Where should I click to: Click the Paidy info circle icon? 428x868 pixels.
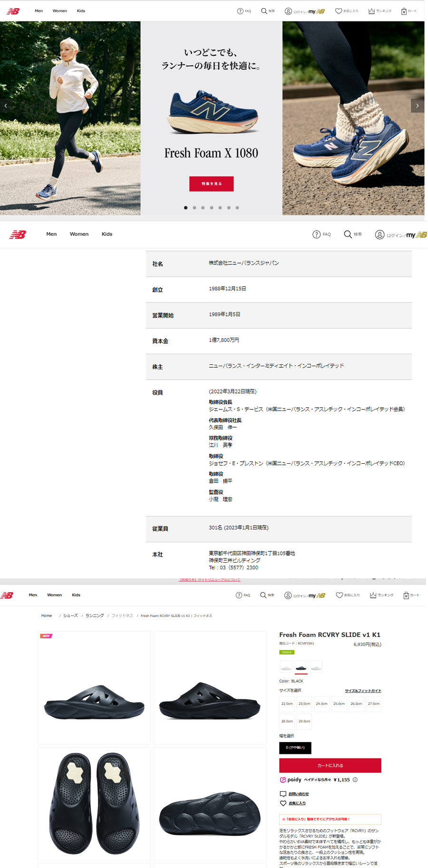point(355,780)
